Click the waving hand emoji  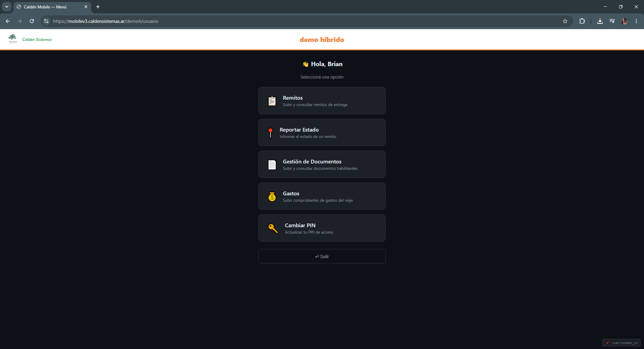coord(305,64)
